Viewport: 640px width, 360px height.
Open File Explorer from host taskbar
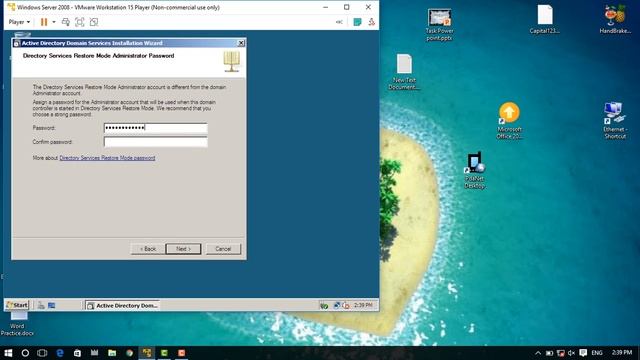coord(112,353)
